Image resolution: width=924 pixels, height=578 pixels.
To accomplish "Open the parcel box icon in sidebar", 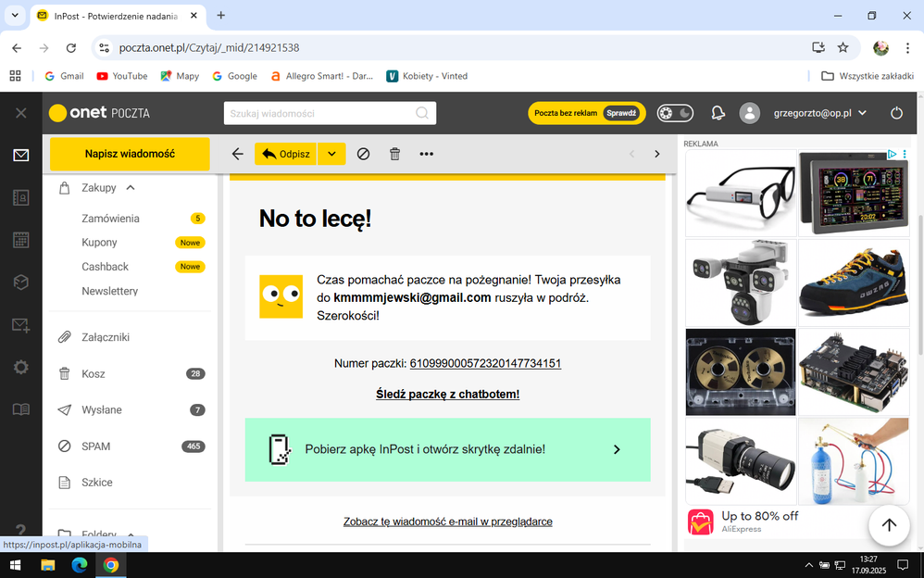I will [20, 283].
